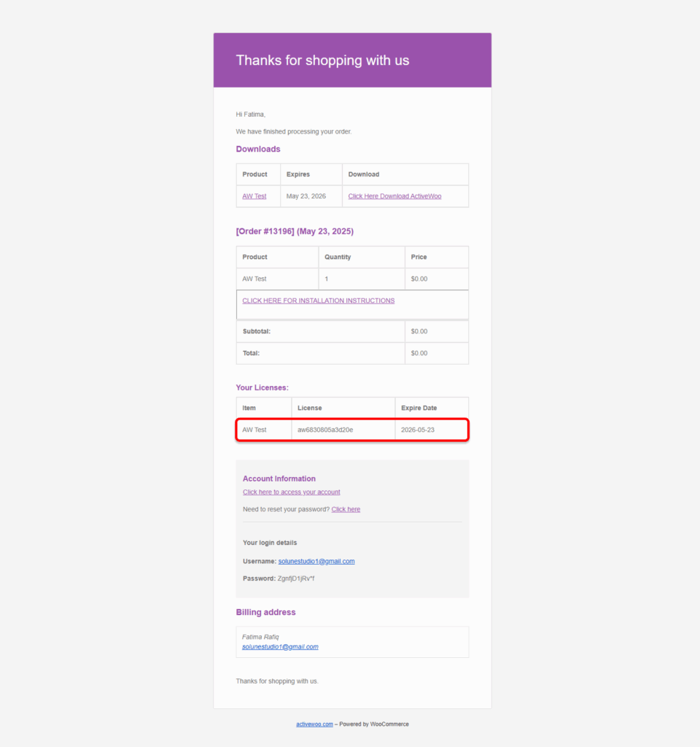Screen dimensions: 700x747
Task: Open activewoo.com footer link
Action: coord(314,724)
